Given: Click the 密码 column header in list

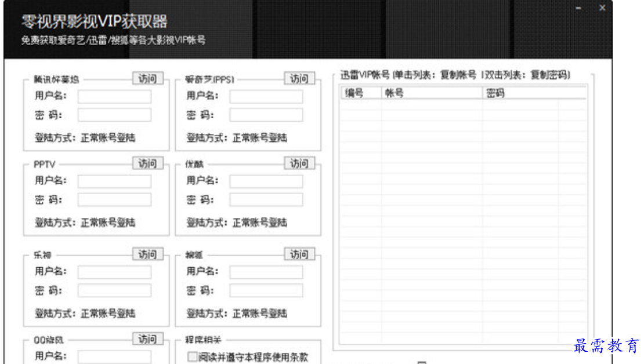Looking at the screenshot, I should pos(534,93).
